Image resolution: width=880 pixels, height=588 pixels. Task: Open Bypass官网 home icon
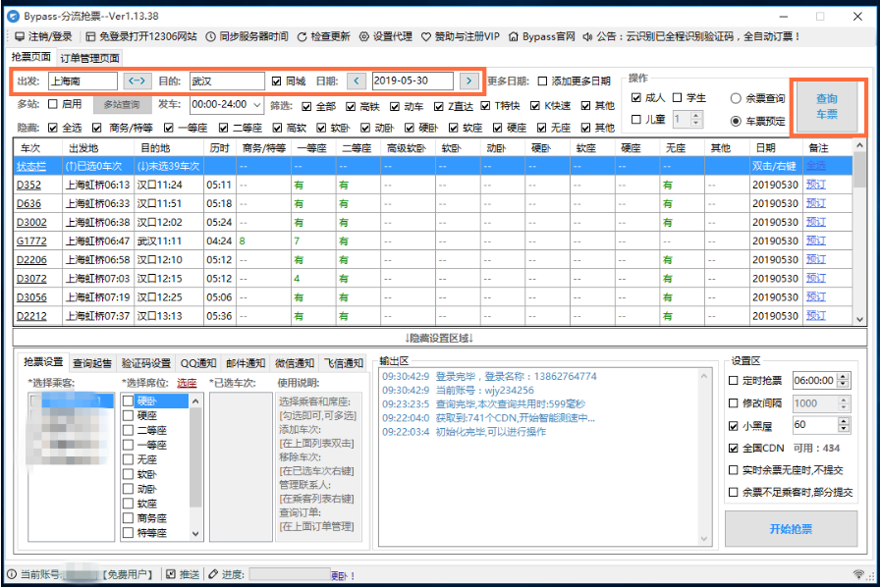(x=513, y=36)
